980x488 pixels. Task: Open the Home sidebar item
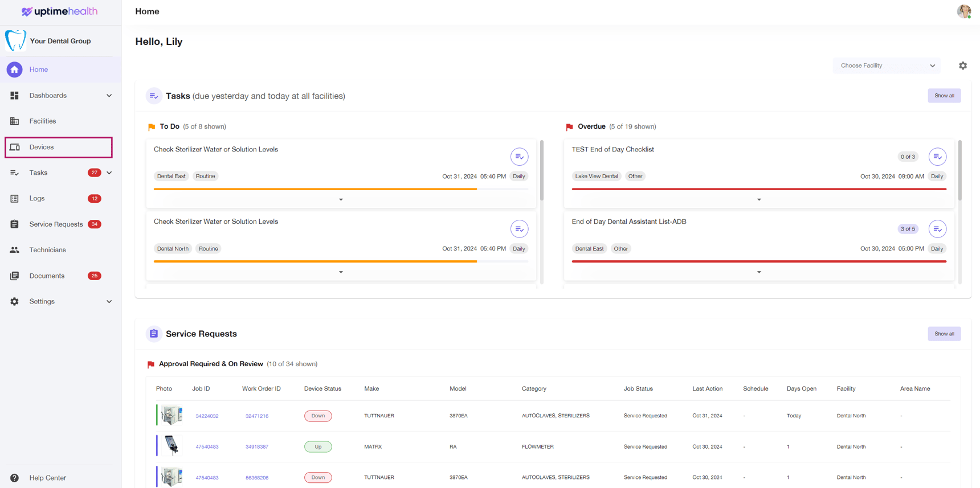pyautogui.click(x=60, y=69)
